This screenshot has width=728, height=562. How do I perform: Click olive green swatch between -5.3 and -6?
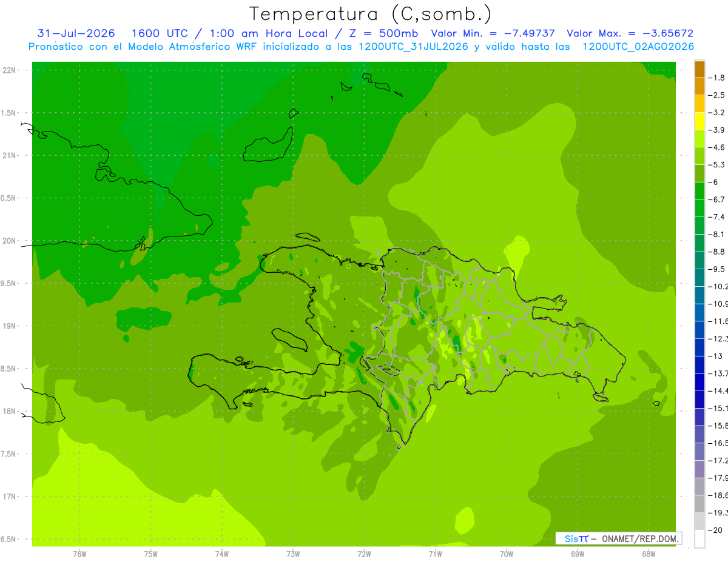pyautogui.click(x=699, y=173)
